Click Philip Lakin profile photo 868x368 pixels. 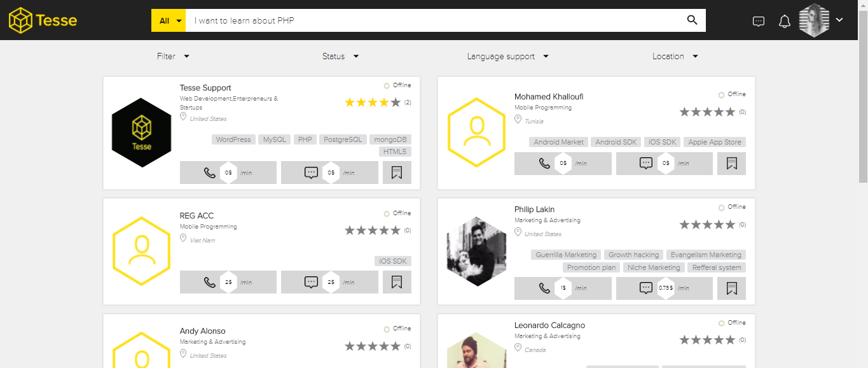coord(476,251)
